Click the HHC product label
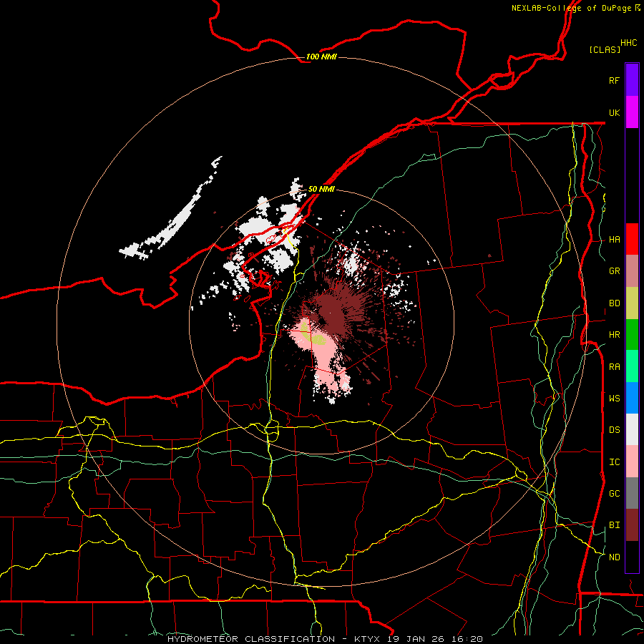Screen dimensions: 644x644 pyautogui.click(x=628, y=43)
